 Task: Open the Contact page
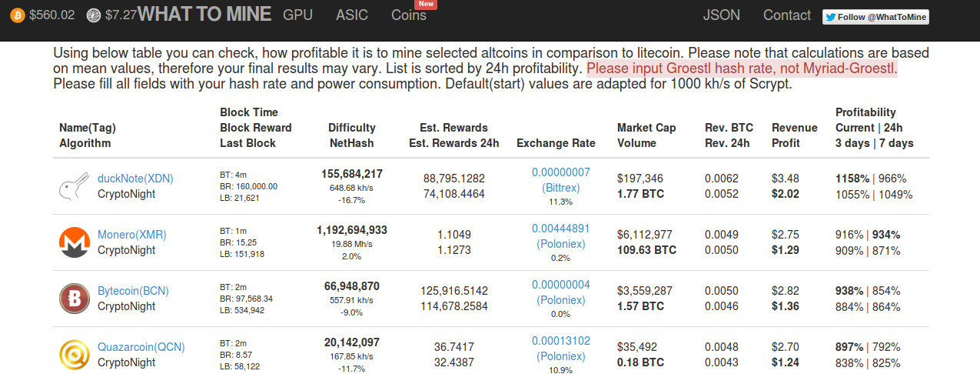[x=787, y=15]
